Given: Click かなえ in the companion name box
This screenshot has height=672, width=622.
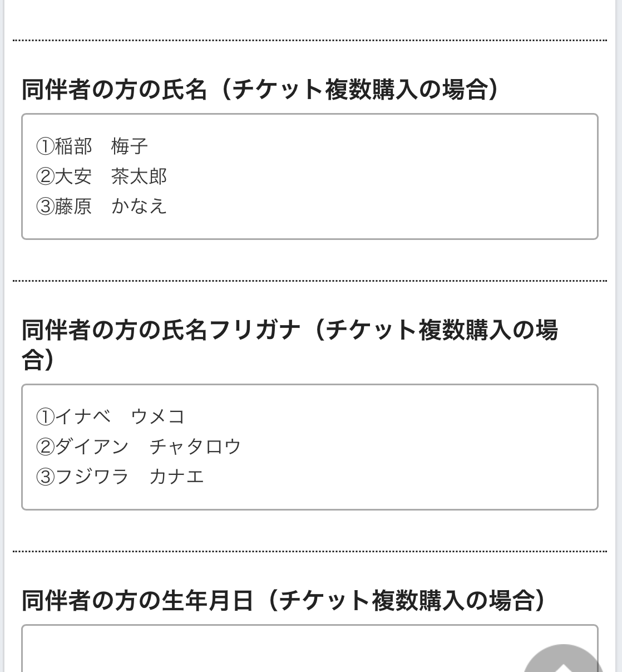Looking at the screenshot, I should click(139, 207).
